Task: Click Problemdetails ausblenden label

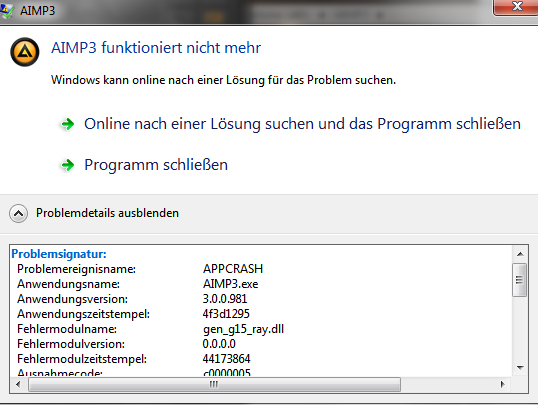Action: 107,213
